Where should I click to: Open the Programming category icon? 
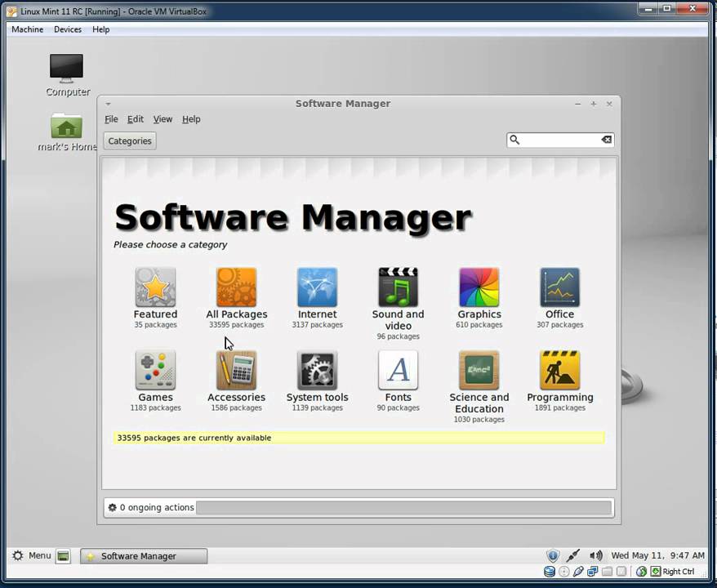pyautogui.click(x=559, y=370)
